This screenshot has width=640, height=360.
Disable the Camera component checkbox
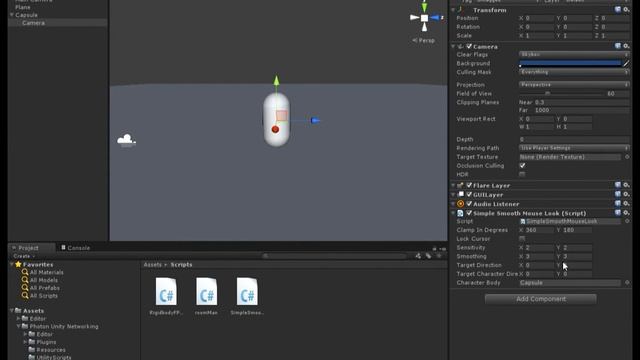point(469,47)
